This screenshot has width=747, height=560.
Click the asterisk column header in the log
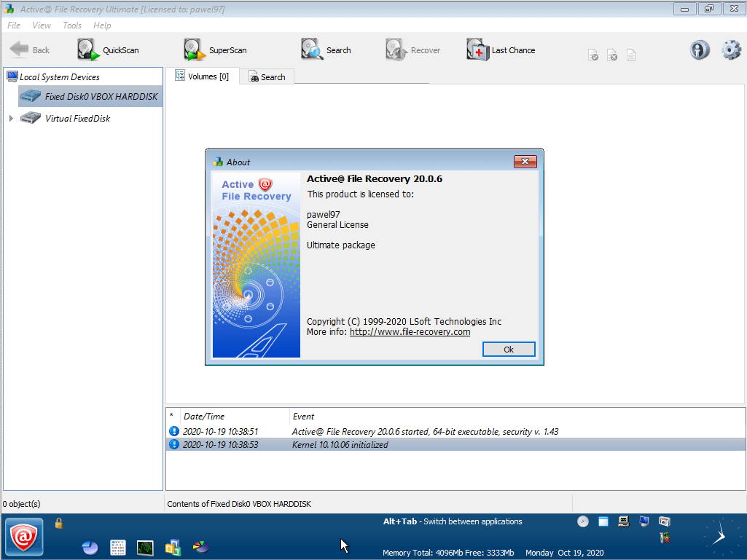(172, 417)
